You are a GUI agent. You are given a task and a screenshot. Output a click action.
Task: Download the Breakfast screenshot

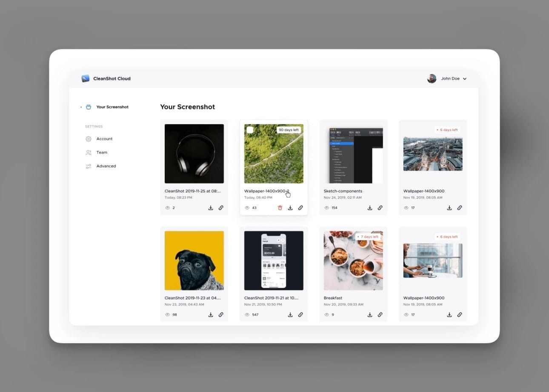click(370, 315)
